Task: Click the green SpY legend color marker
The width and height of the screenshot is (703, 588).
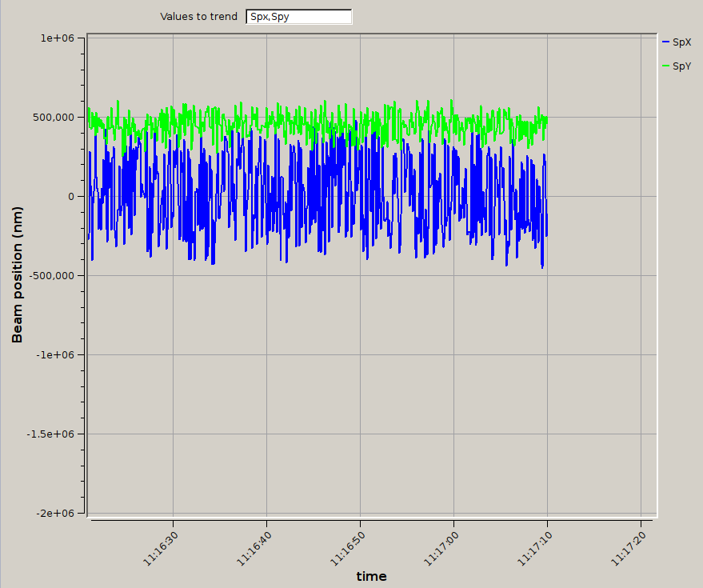Action: pyautogui.click(x=666, y=66)
